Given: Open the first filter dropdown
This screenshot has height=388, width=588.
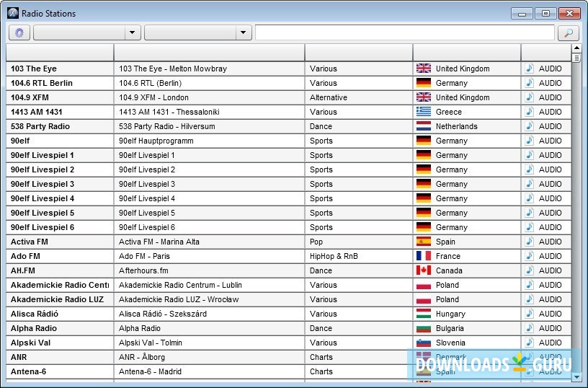Looking at the screenshot, I should [87, 32].
